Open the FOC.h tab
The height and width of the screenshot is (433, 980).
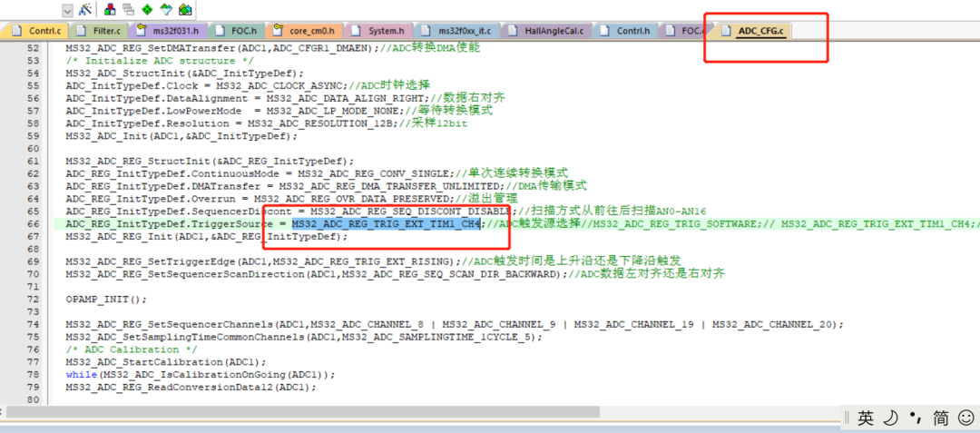coord(236,30)
